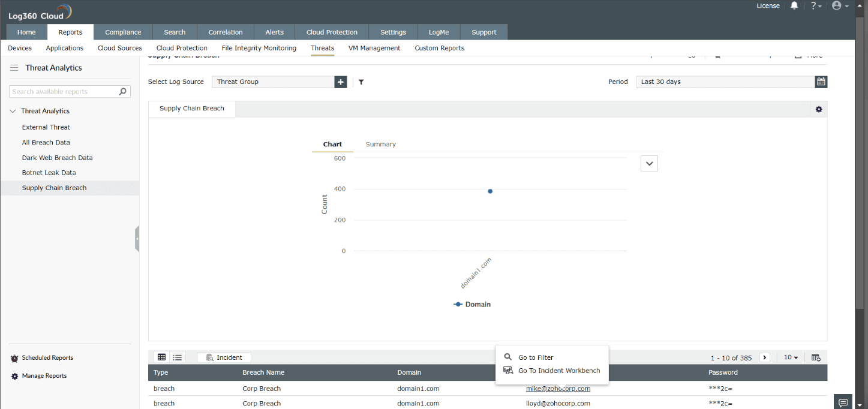Toggle the Domain legend series

[473, 305]
